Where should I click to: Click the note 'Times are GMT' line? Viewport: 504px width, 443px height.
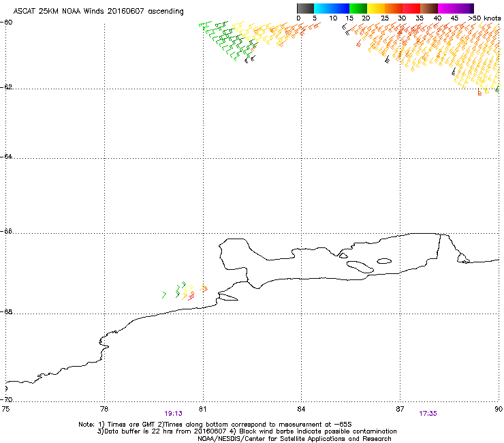point(215,425)
